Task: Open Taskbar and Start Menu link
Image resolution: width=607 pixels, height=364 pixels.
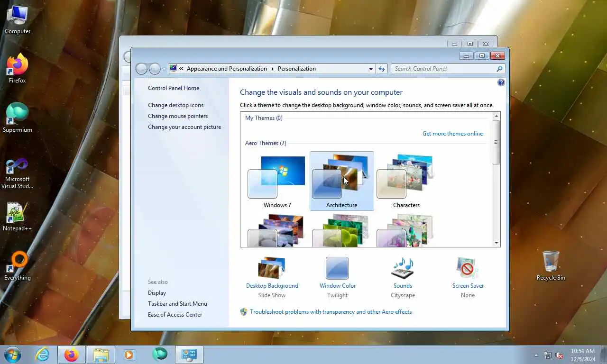Action: (177, 304)
